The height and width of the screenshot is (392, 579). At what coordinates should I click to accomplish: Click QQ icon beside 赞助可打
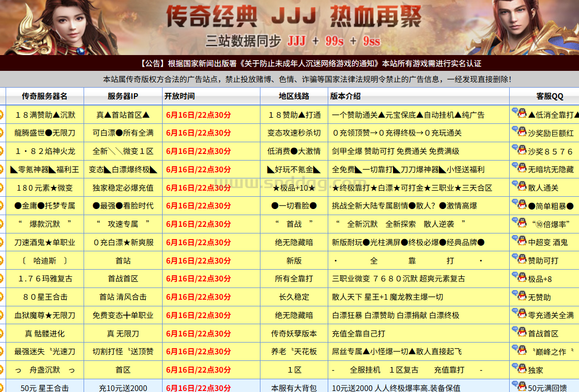tap(519, 258)
